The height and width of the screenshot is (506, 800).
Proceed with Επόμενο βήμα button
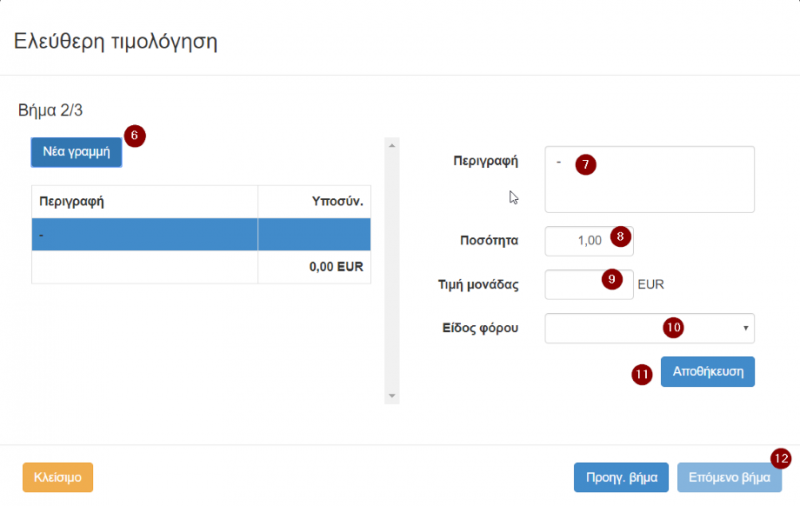pyautogui.click(x=729, y=477)
